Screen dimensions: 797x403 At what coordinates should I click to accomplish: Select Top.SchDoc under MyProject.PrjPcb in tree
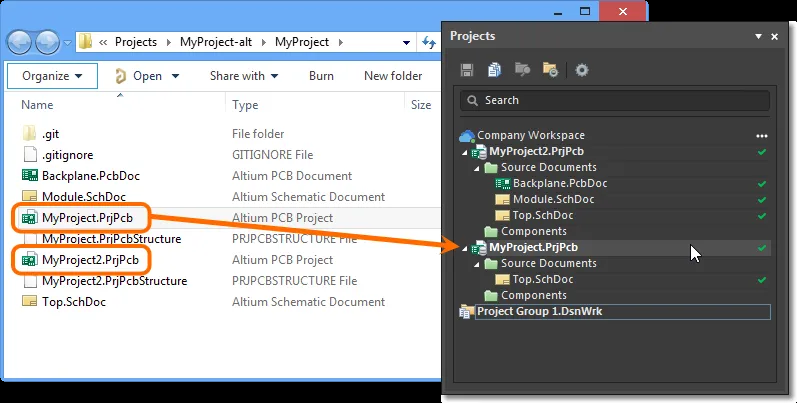point(543,280)
